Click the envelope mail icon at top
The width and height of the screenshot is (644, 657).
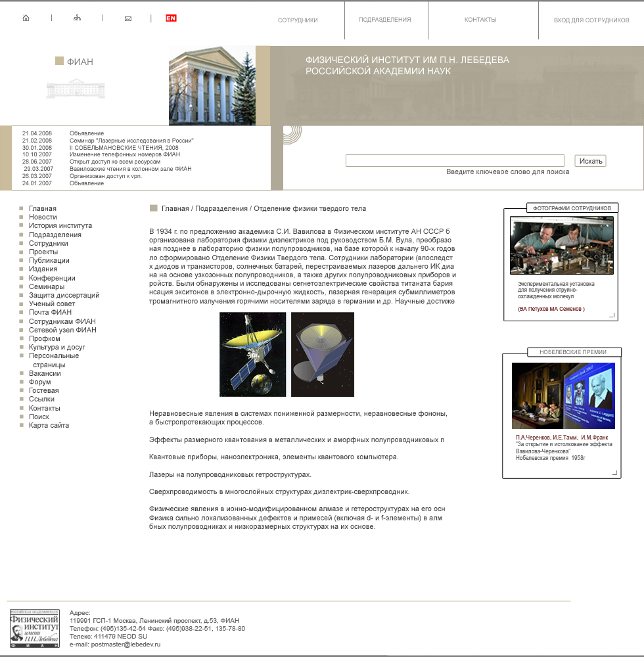tap(127, 18)
